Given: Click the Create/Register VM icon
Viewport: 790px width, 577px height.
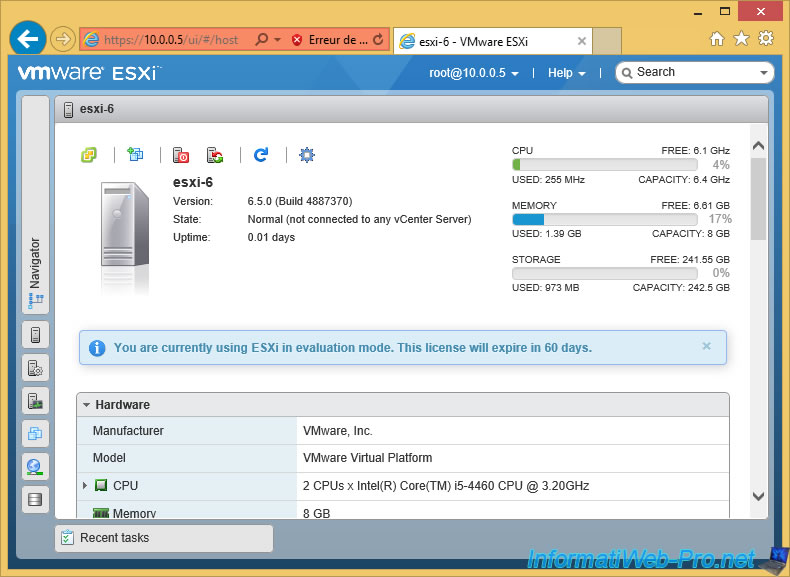Looking at the screenshot, I should [135, 155].
